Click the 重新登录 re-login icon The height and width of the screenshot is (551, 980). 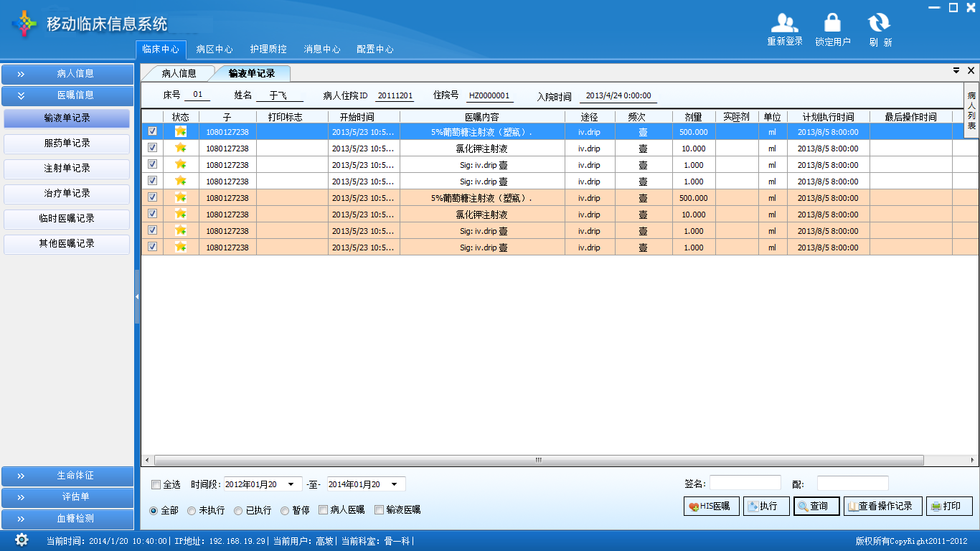click(784, 24)
